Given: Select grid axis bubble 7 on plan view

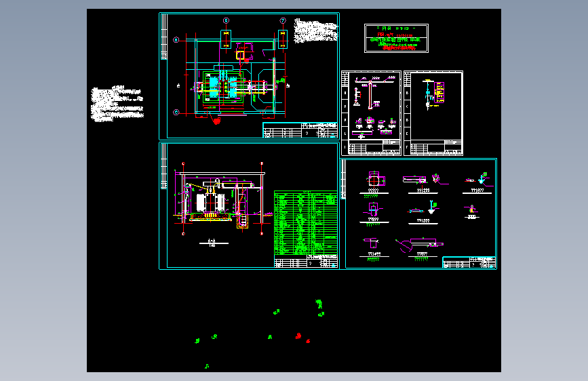Looking at the screenshot, I should [x=283, y=20].
